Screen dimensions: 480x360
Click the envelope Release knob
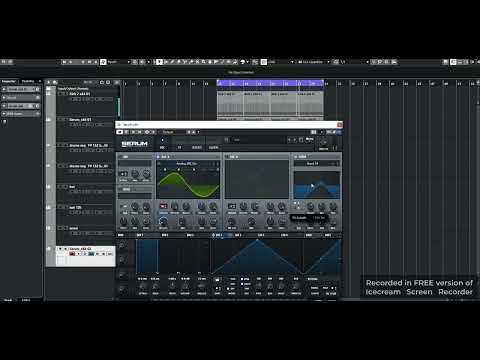pos(202,286)
